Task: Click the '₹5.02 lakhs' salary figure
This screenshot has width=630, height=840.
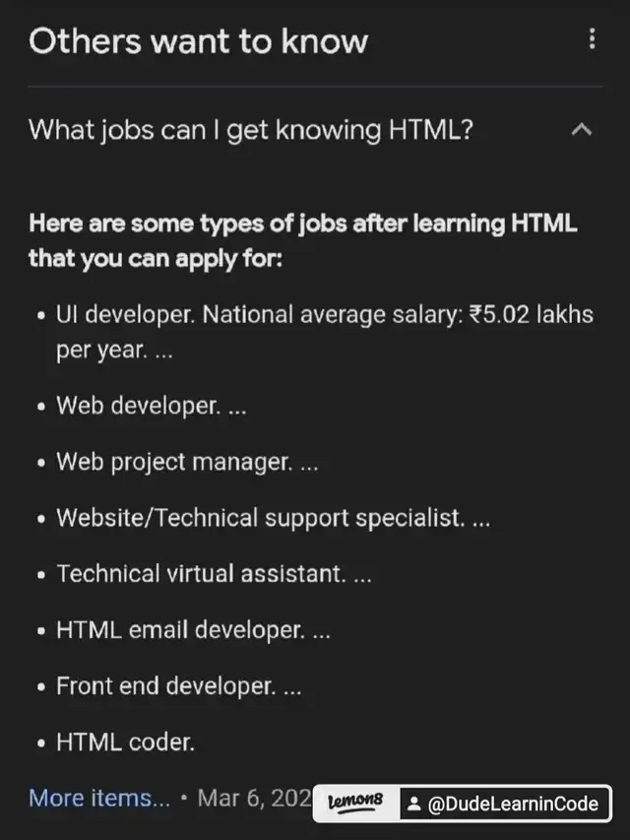Action: (532, 317)
